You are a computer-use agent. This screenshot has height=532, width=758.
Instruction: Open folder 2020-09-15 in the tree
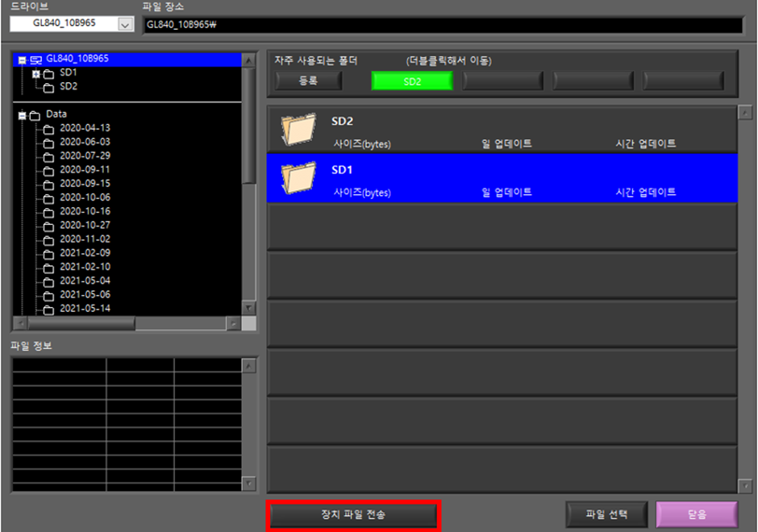85,184
